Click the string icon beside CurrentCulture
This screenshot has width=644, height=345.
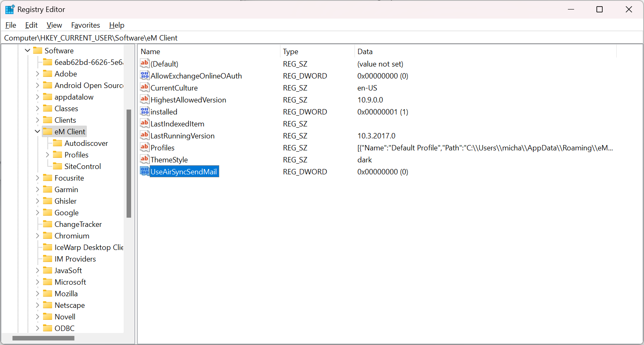[x=144, y=87]
